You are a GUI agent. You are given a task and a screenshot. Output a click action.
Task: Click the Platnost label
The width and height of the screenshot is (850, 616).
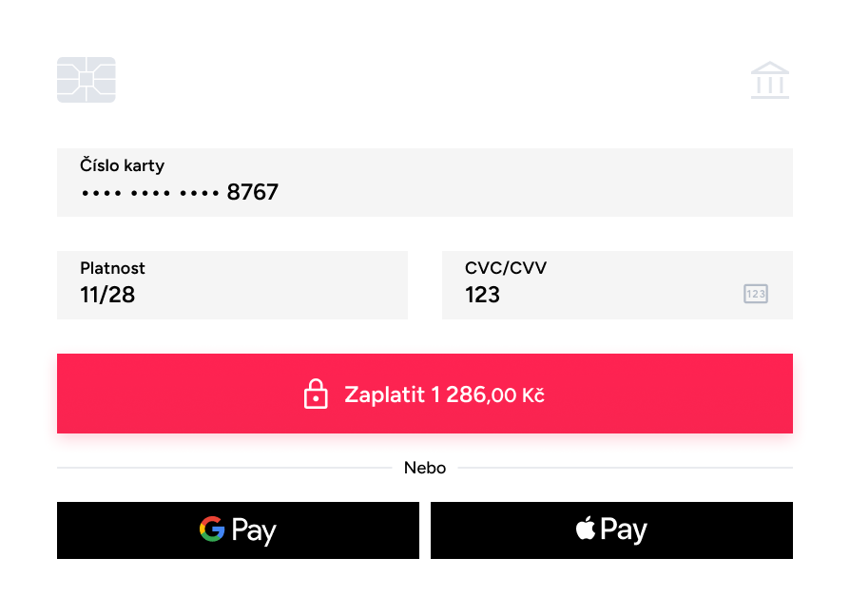point(112,268)
